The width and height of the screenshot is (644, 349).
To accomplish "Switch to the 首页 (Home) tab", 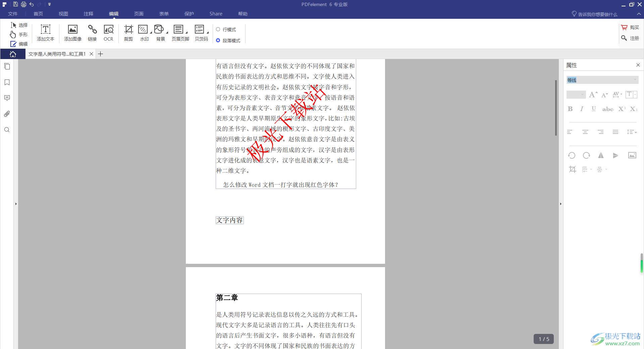I will [x=38, y=14].
